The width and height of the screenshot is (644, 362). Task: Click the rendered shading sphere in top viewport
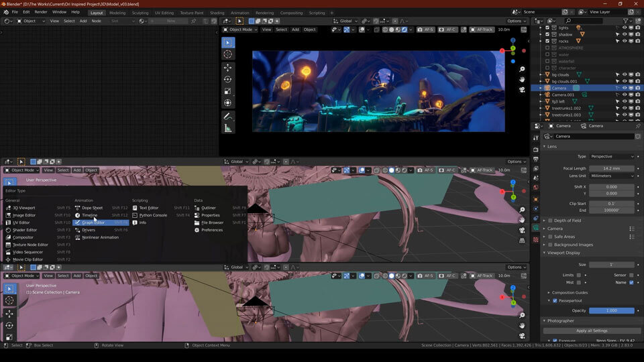405,29
